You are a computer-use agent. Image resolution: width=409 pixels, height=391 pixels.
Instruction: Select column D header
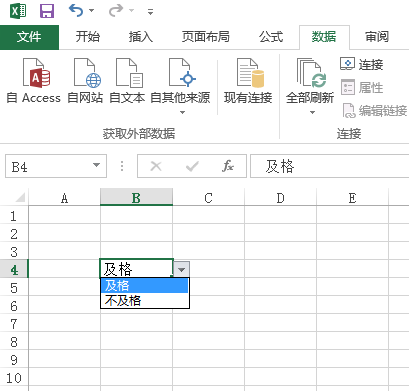tap(281, 198)
